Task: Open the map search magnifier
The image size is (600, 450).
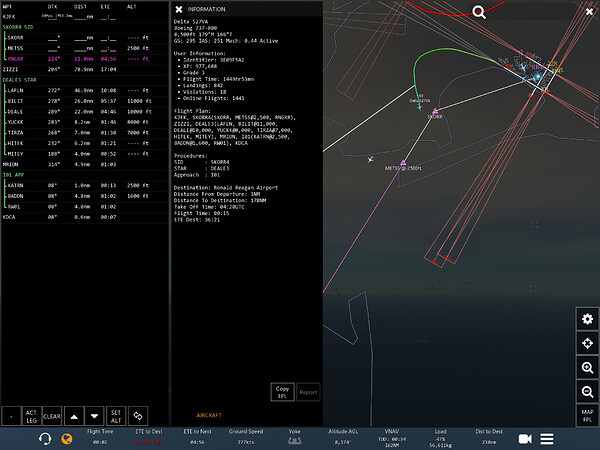Action: pos(479,12)
